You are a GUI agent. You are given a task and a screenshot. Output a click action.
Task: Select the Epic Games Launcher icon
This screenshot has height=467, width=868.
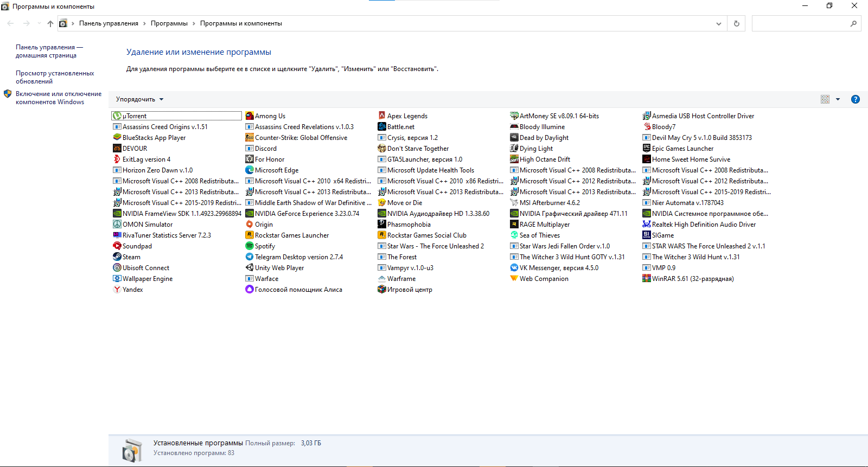click(647, 149)
